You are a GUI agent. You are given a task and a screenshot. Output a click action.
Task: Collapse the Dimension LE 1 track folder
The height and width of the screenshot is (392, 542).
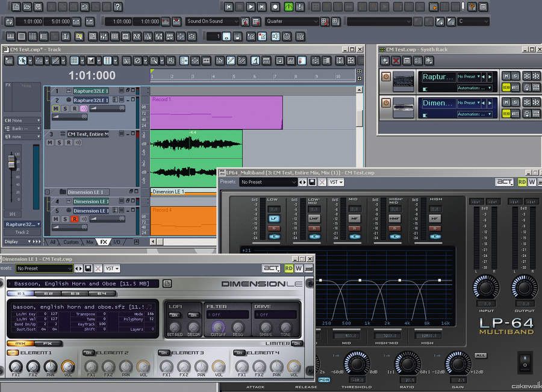click(48, 192)
